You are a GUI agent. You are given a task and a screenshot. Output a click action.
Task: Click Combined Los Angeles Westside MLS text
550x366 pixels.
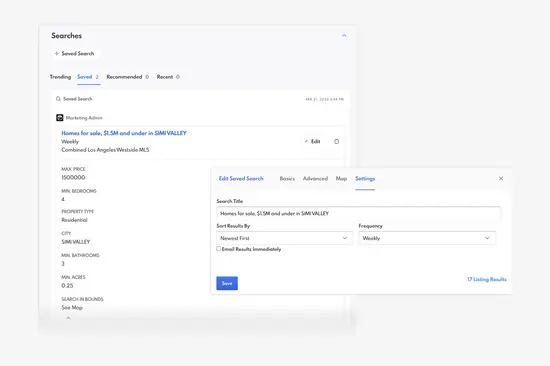[x=105, y=150]
